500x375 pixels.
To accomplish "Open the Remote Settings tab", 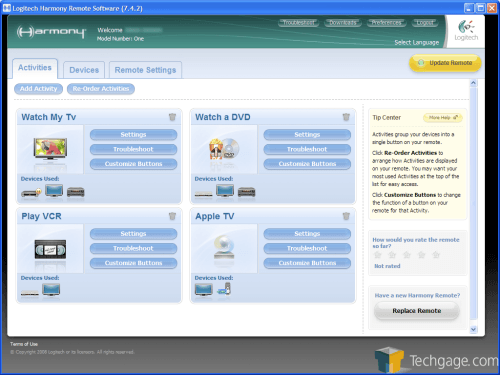I will pos(145,70).
